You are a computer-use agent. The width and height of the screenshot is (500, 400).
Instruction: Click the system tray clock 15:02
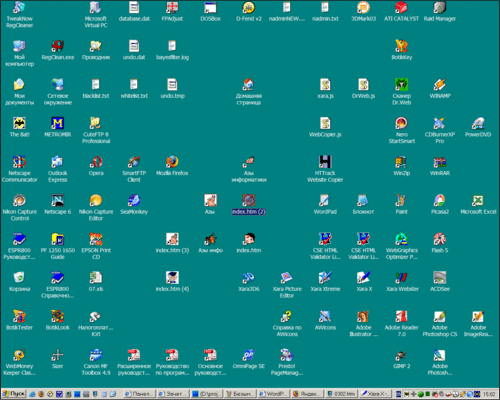(489, 394)
